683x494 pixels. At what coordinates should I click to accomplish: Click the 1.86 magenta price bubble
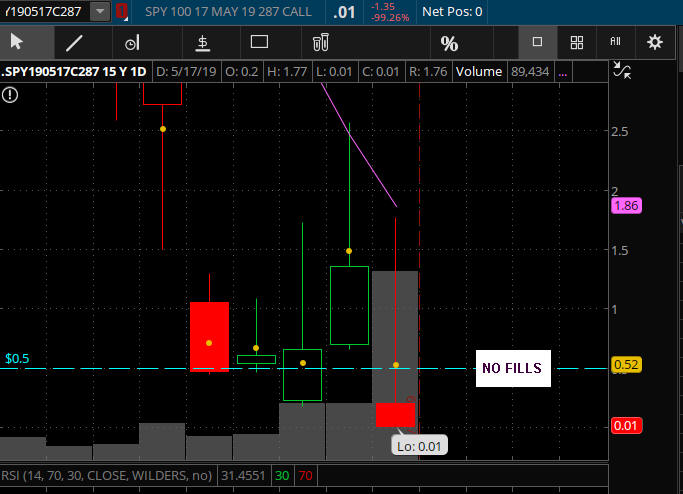click(626, 206)
